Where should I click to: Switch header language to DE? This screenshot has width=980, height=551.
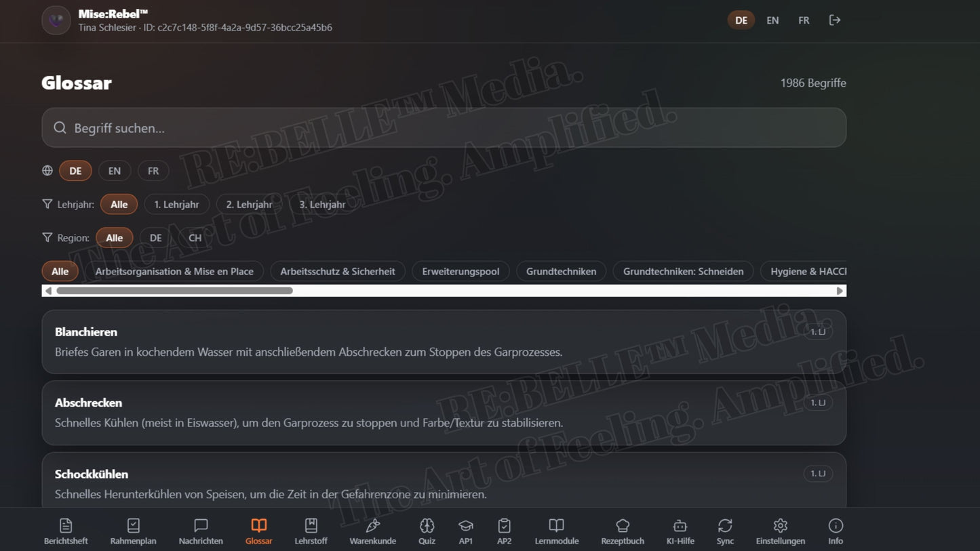(x=741, y=20)
